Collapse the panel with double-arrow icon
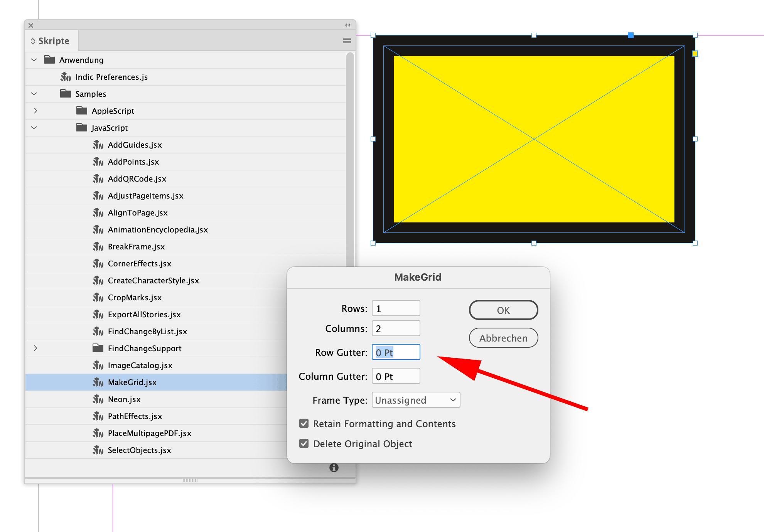764x532 pixels. coord(347,25)
